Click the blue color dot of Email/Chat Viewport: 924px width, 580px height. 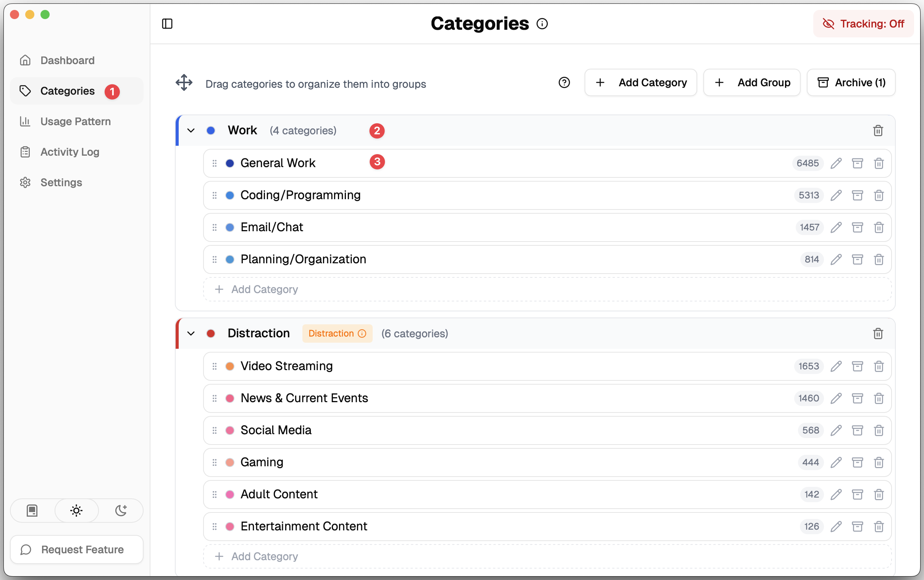click(x=230, y=227)
